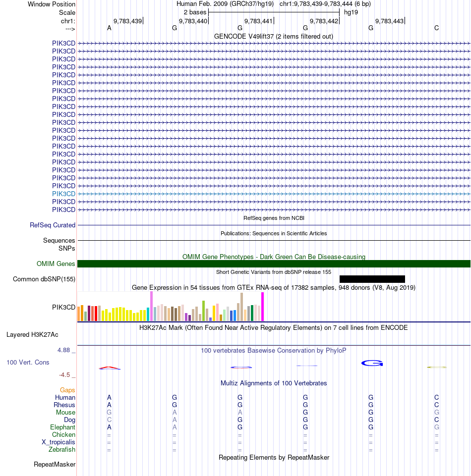
Task: Click the -4.5 lower conservation scale value
Action: click(x=64, y=375)
